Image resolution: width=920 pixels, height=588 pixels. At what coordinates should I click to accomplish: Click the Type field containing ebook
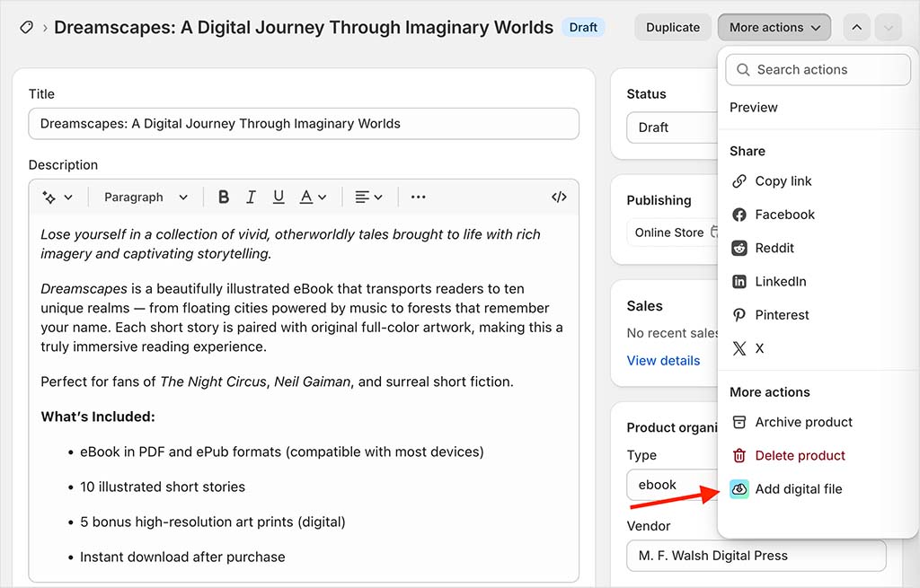tap(672, 485)
